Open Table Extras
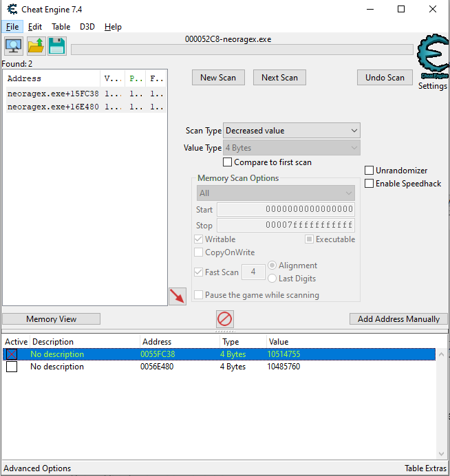450x476 pixels. [x=425, y=468]
